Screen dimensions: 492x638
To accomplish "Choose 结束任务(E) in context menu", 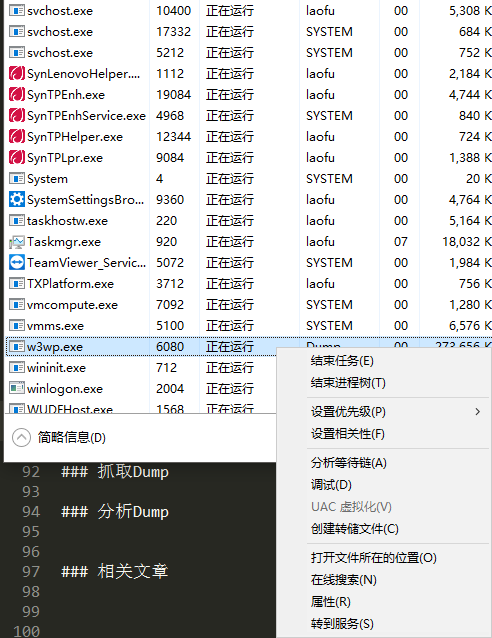I will (x=342, y=361).
